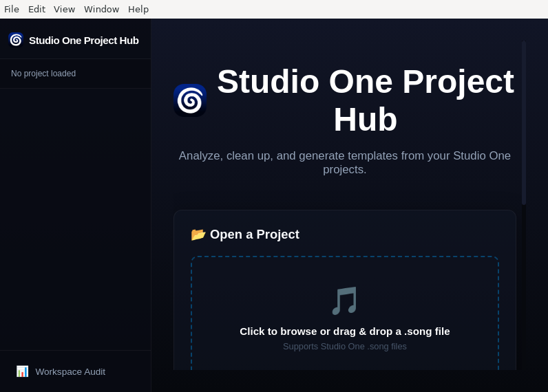Image resolution: width=548 pixels, height=392 pixels.
Task: Click the large 'Studio One Project Hub' heading
Action: click(365, 100)
